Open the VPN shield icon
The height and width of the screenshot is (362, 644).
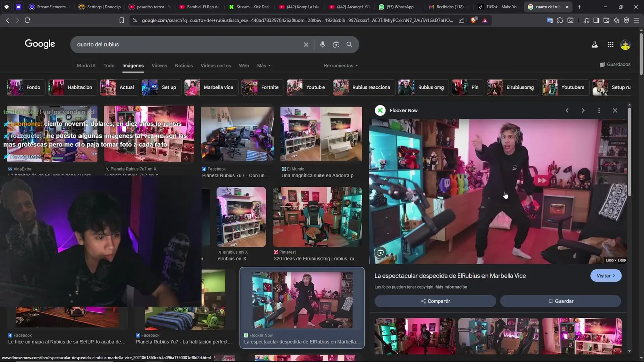[x=626, y=20]
